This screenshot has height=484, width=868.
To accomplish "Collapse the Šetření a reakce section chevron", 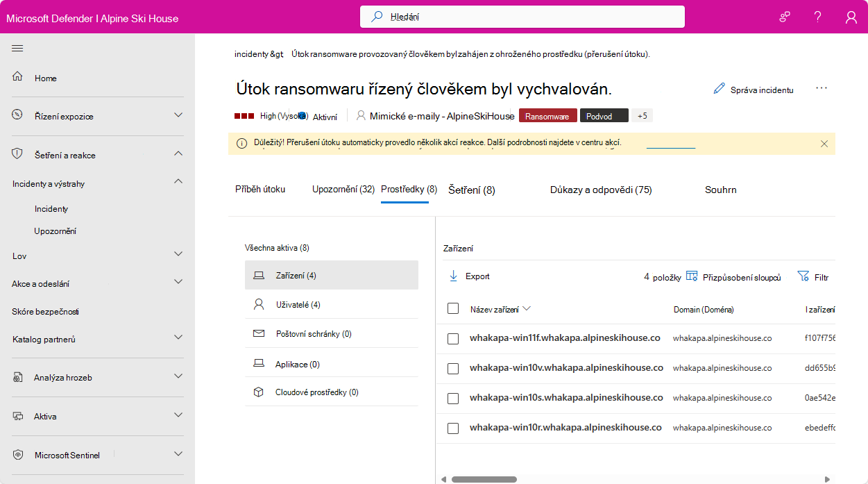I will pyautogui.click(x=178, y=153).
